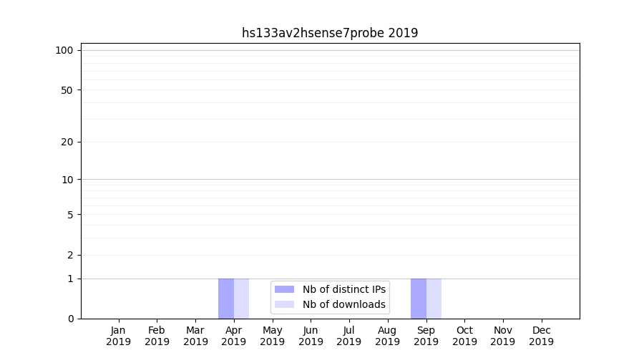This screenshot has height=358, width=644.
Task: Click the 5 y-axis tick label
Action: tap(70, 215)
